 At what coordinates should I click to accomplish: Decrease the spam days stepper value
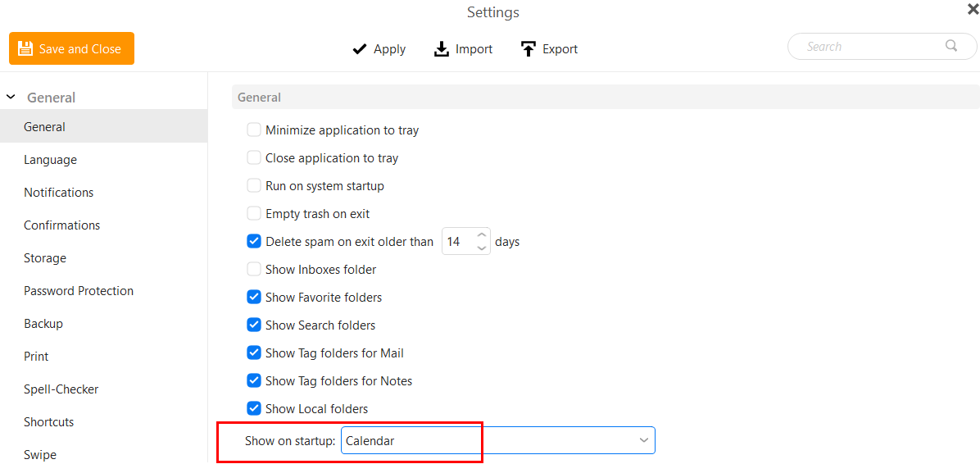(481, 248)
